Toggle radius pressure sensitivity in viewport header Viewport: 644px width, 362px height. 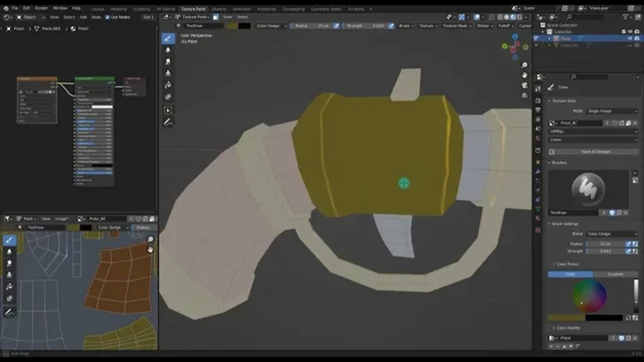pos(336,26)
